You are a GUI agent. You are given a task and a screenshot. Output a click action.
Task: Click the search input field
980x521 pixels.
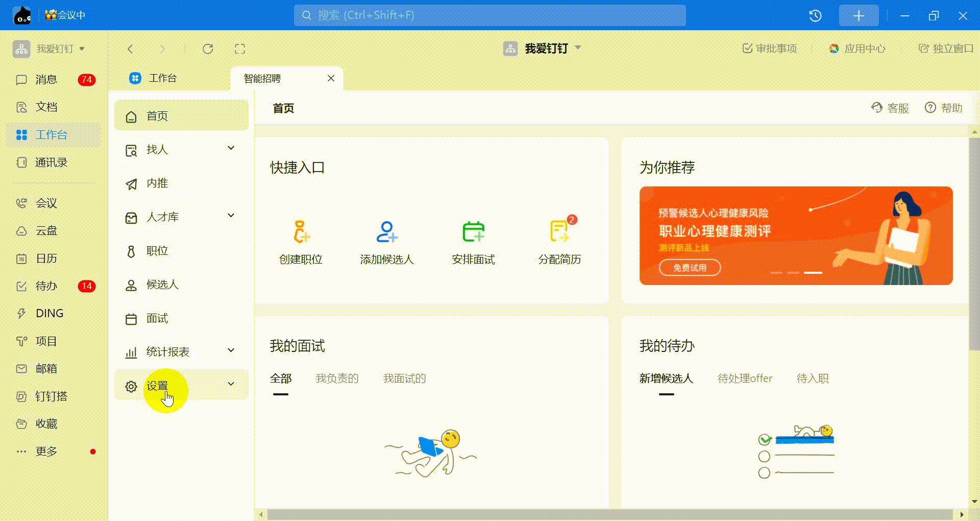pos(490,15)
